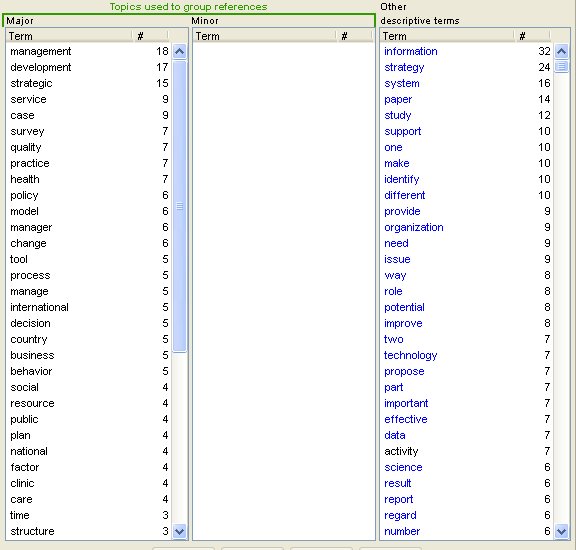This screenshot has width=576, height=550.
Task: Select 'health' in the Major list
Action: pos(25,179)
